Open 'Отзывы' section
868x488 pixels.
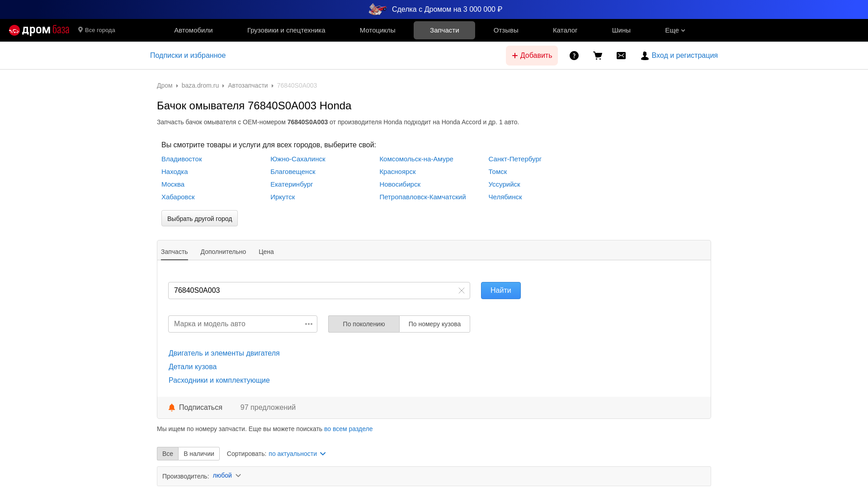506,30
